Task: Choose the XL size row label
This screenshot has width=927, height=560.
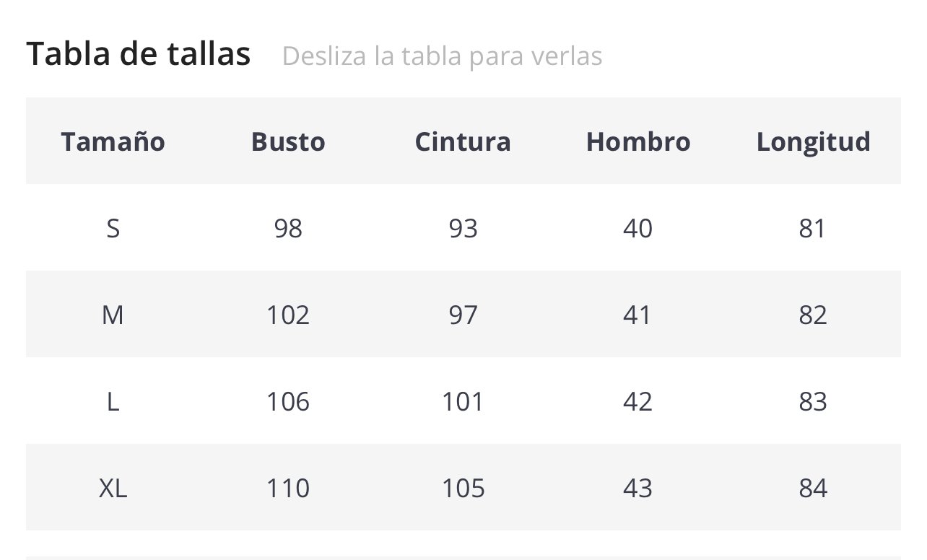Action: click(113, 488)
